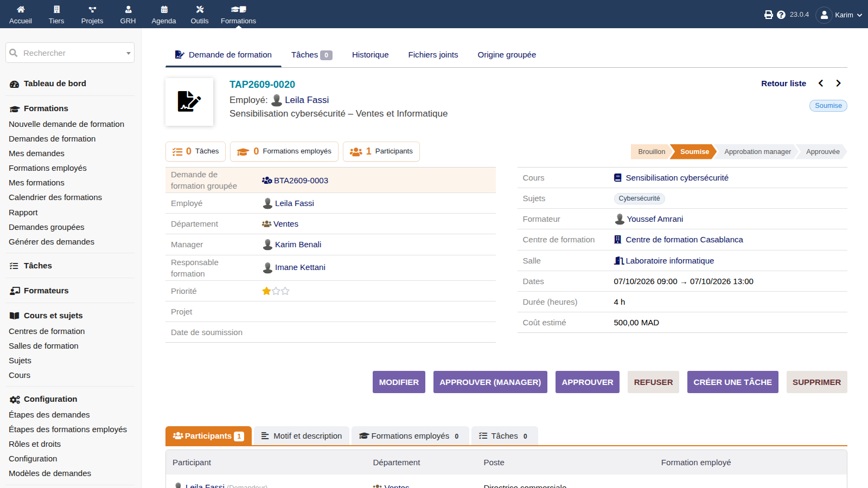The image size is (868, 488).
Task: Select the Approbation manager status step
Action: pos(757,152)
